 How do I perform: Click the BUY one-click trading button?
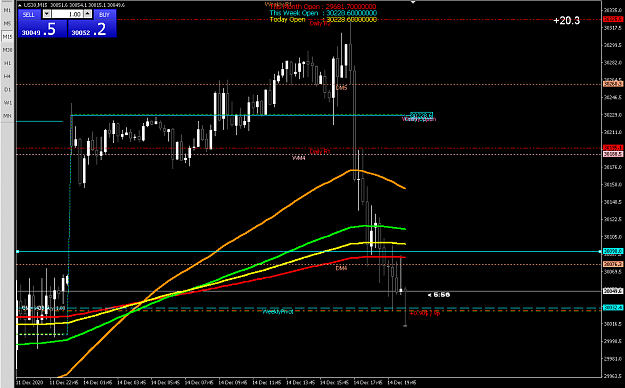(104, 14)
